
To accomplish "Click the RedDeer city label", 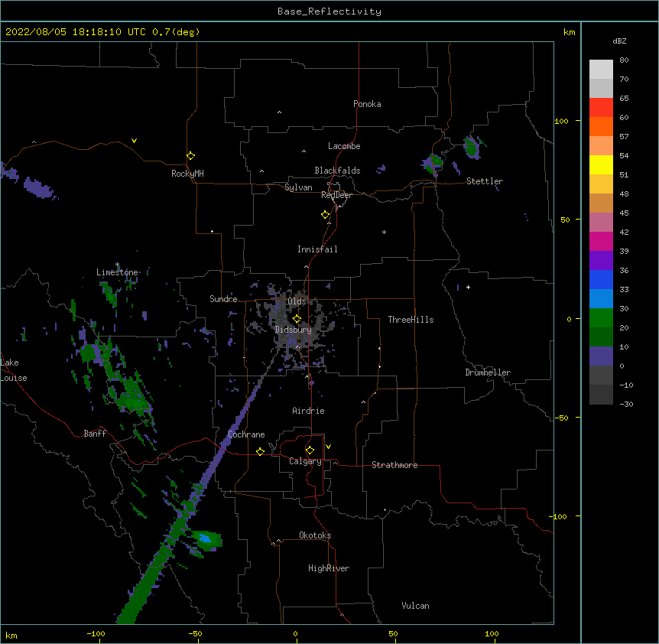I will pyautogui.click(x=336, y=195).
